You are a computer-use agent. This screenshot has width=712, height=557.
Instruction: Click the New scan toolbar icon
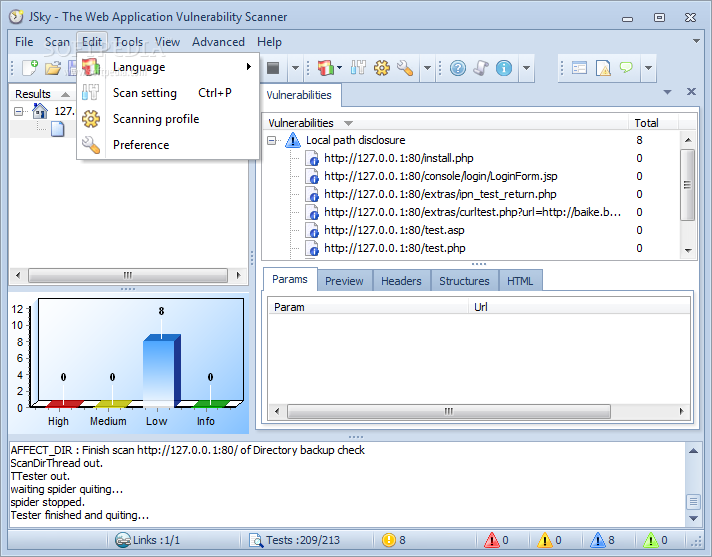[30, 68]
